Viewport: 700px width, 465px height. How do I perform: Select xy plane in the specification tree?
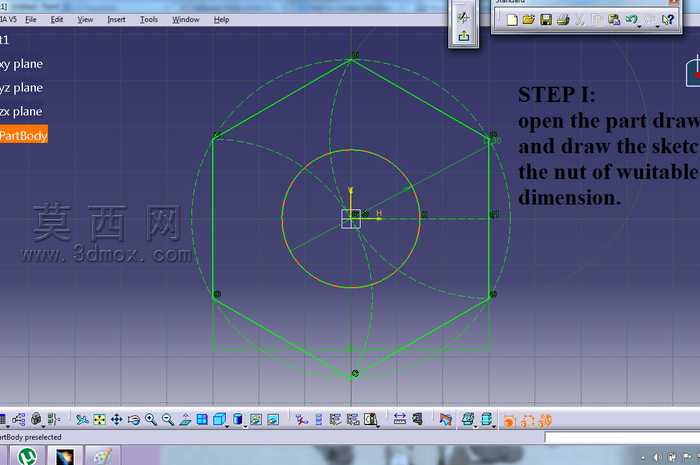[x=21, y=64]
